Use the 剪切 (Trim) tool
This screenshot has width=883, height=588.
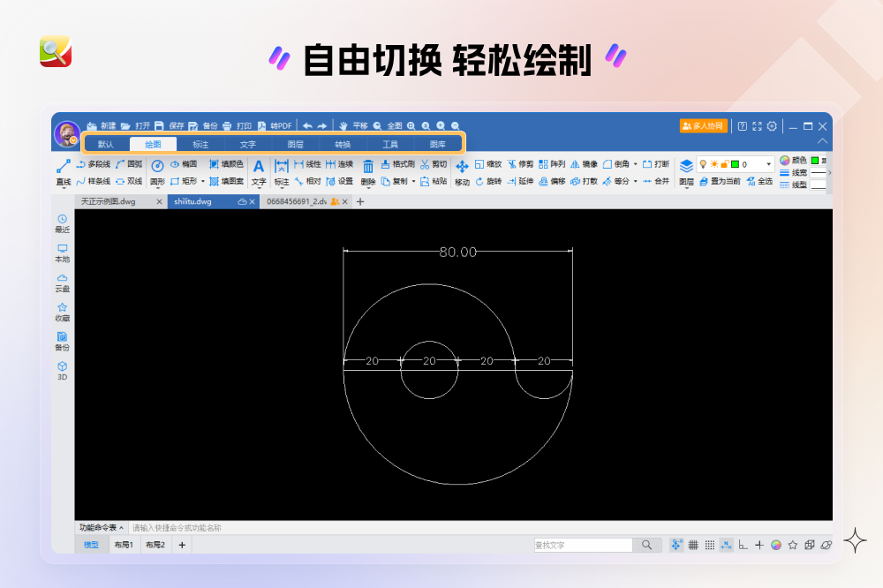[434, 162]
